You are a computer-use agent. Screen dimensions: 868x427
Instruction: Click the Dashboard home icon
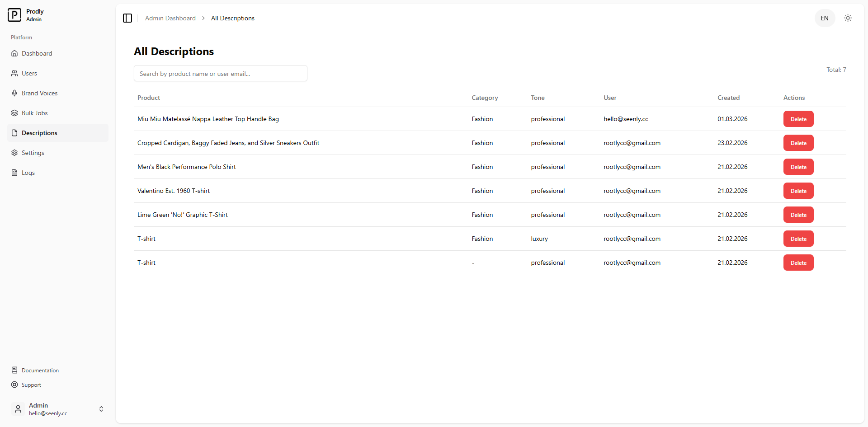click(x=14, y=53)
